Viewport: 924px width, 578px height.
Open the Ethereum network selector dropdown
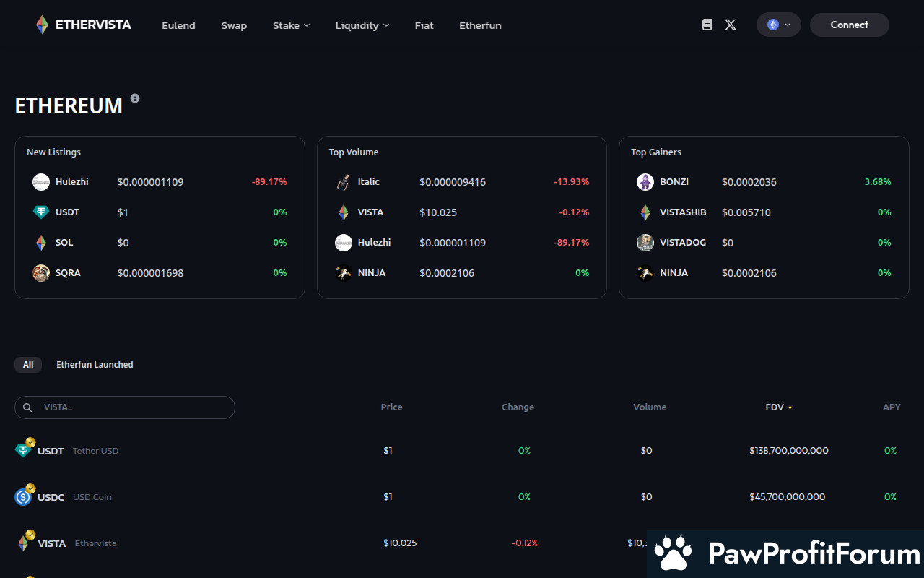[778, 25]
